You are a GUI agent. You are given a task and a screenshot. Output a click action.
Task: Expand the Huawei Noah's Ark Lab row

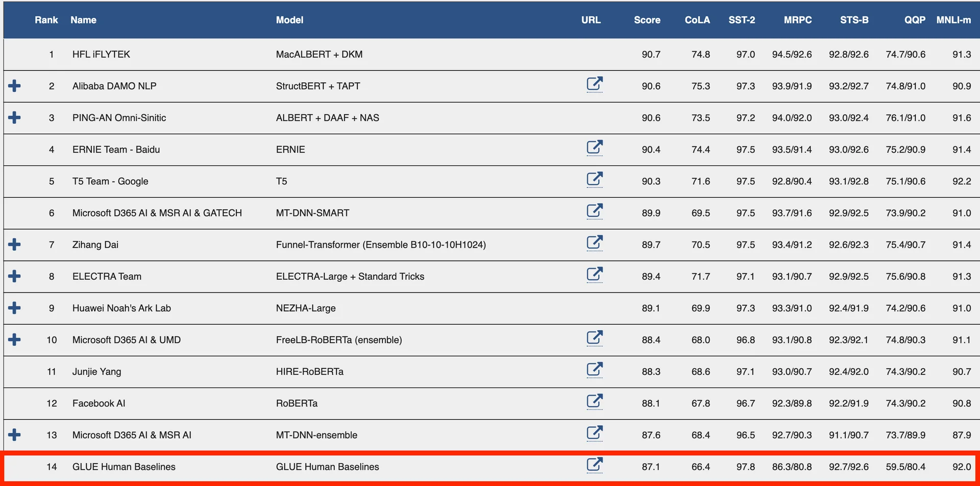(14, 308)
